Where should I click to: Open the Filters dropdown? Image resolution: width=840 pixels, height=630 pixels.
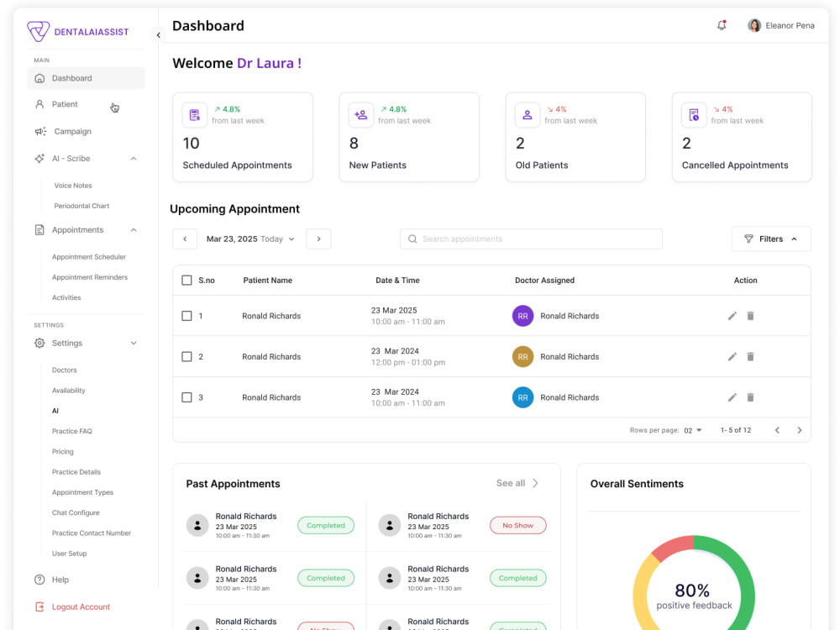(771, 239)
